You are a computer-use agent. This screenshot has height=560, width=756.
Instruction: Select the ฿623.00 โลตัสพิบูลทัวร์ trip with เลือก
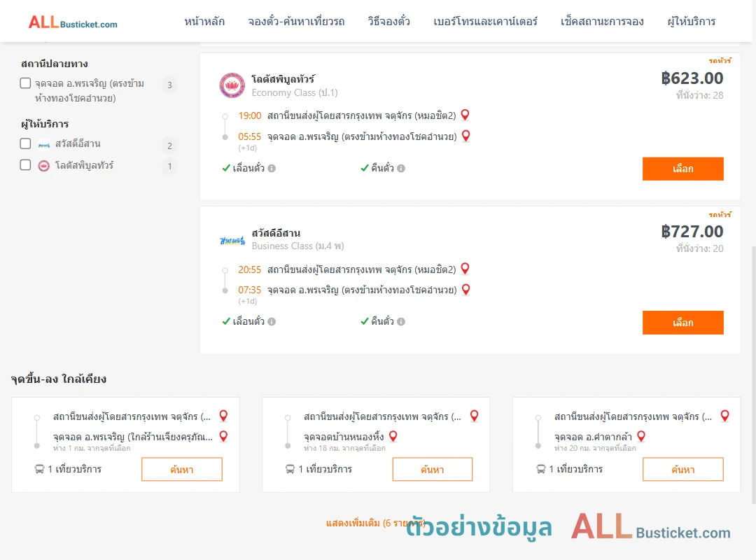pos(682,169)
